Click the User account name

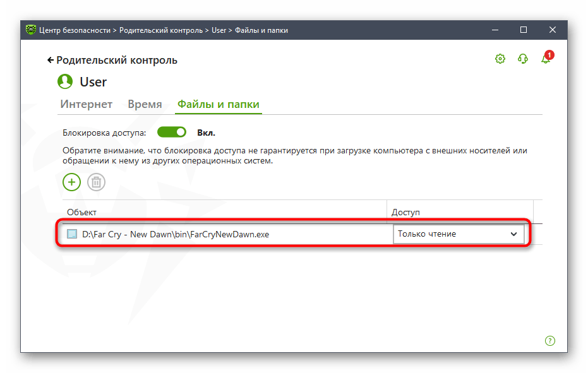(x=93, y=81)
